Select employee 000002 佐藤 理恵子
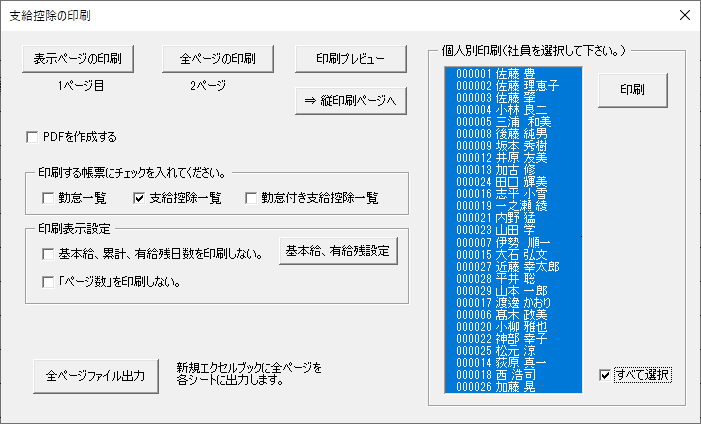The width and height of the screenshot is (701, 424). click(514, 86)
